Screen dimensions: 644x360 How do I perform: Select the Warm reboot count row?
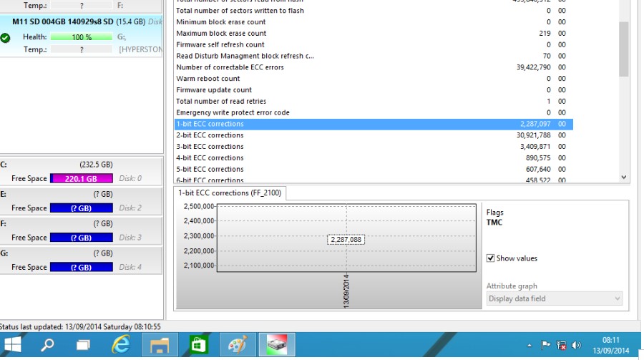[374, 79]
